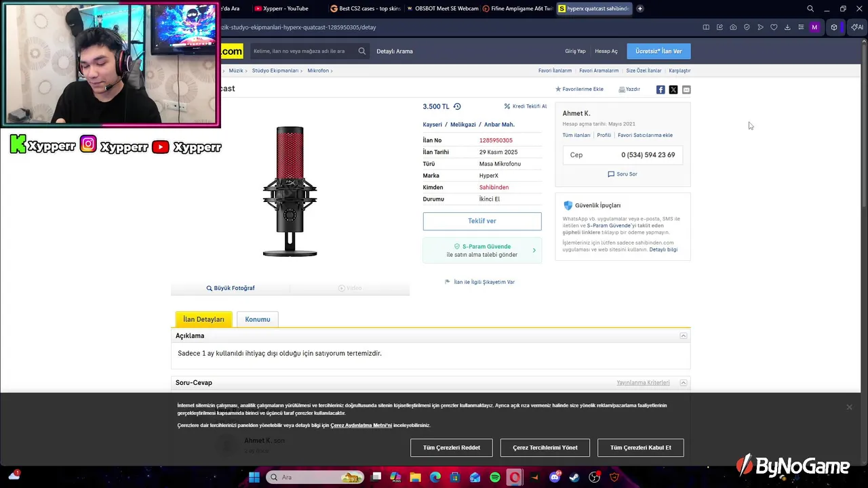Viewport: 868px width, 488px height.
Task: Reject cookies with Tüm Çerezleri Reddet
Action: [452, 447]
